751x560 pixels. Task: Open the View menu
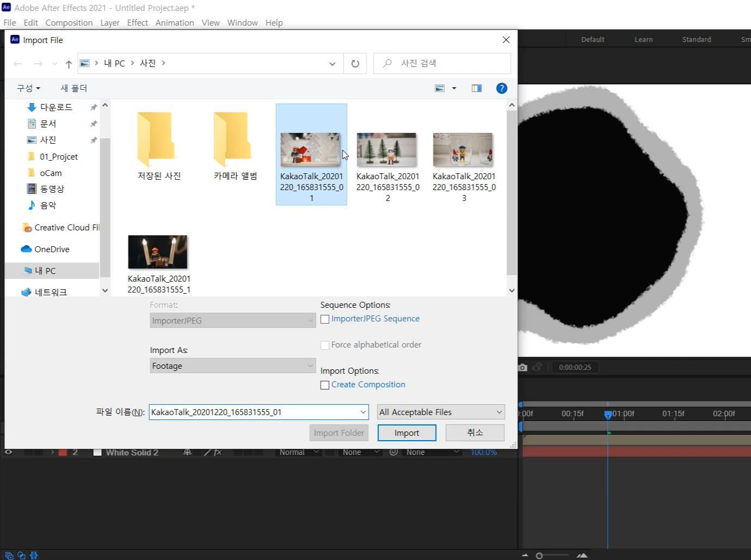click(211, 22)
